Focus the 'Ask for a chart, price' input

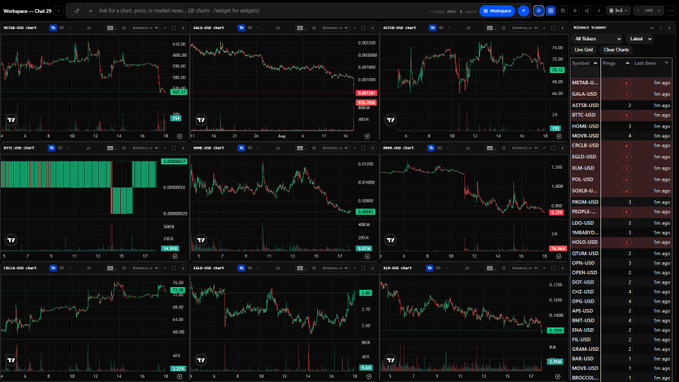pyautogui.click(x=260, y=11)
